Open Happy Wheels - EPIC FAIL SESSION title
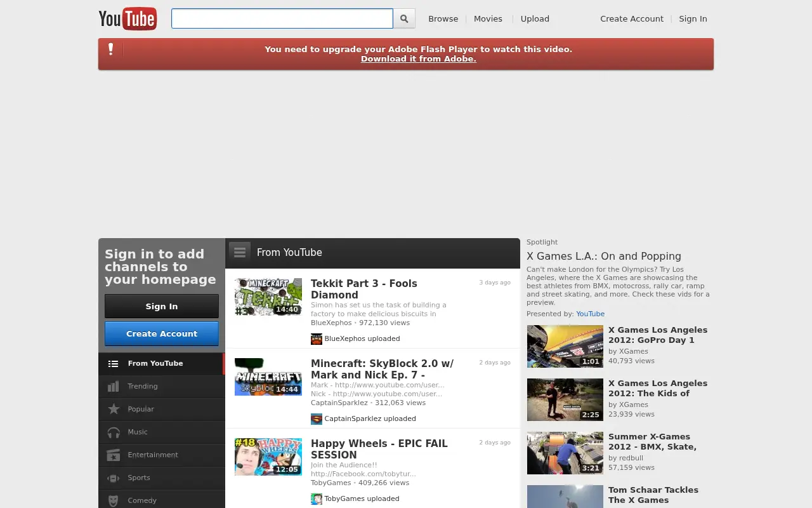 pyautogui.click(x=379, y=449)
